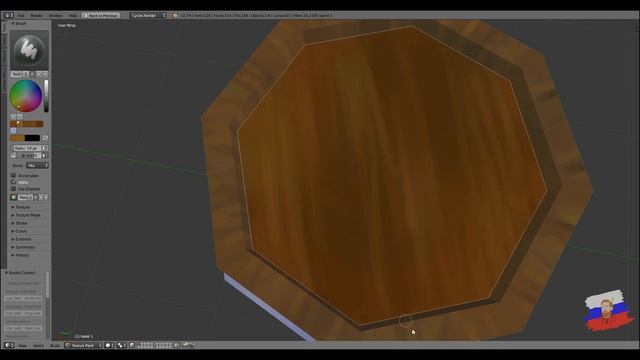Click the brush preview thumbnail
The image size is (640, 360).
(x=29, y=50)
